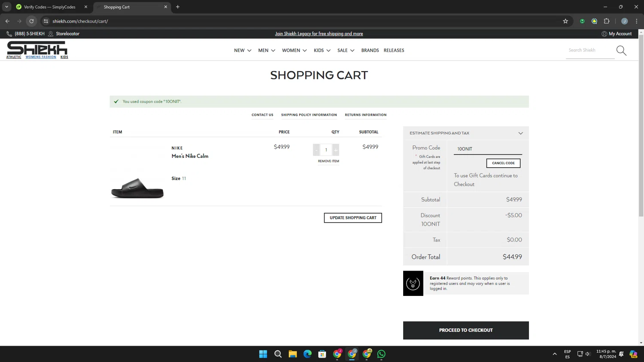Click the ESP language indicator
Image resolution: width=644 pixels, height=362 pixels.
point(567,354)
